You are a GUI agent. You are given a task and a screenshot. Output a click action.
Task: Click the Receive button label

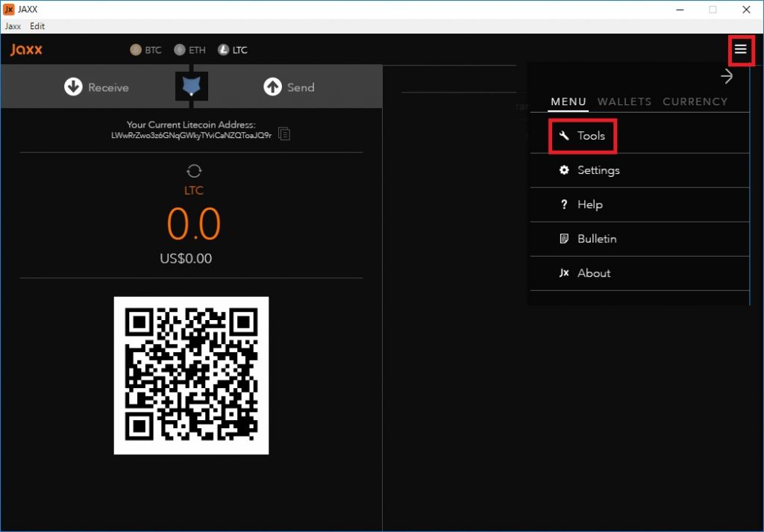(x=109, y=87)
